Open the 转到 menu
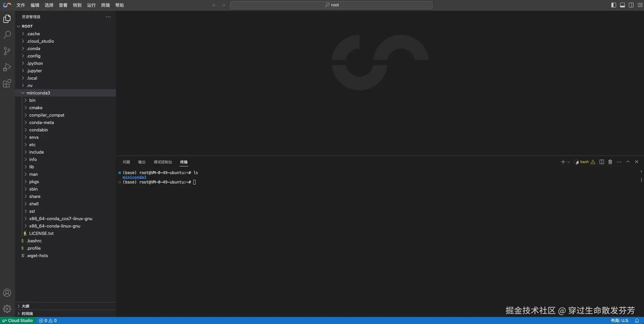 coord(77,5)
